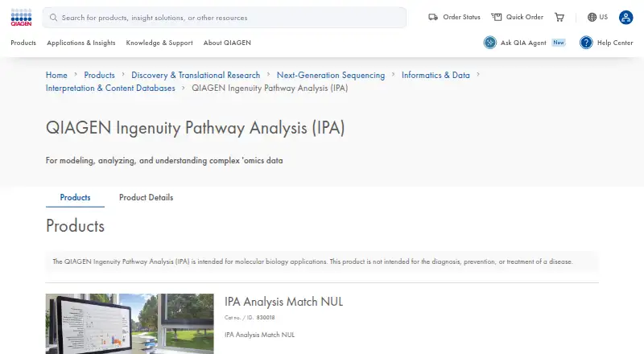The height and width of the screenshot is (354, 644).
Task: Click the New badge
Action: (559, 43)
